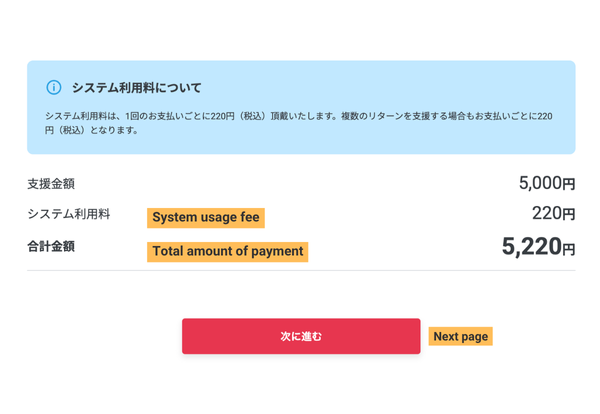Screen dimensions: 600x414
Task: Click the 円 unit after the 5,220 total
Action: (569, 250)
